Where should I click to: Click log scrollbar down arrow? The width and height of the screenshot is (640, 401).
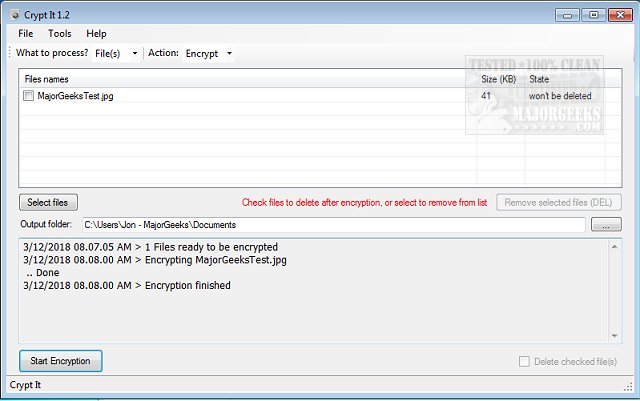coord(614,336)
